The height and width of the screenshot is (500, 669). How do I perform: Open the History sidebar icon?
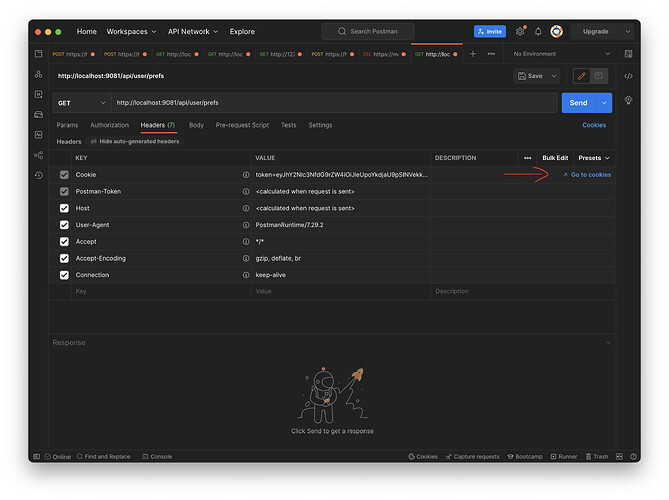coord(38,175)
